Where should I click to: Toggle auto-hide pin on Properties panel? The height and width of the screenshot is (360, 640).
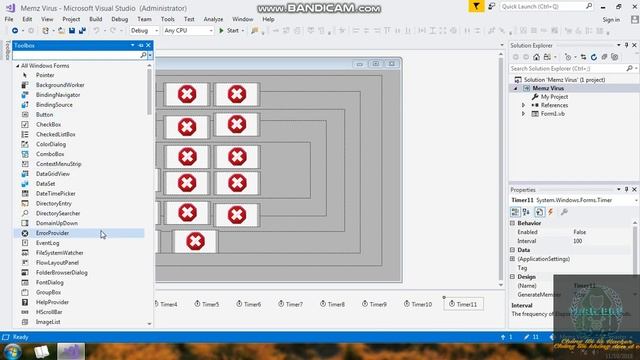[627, 189]
